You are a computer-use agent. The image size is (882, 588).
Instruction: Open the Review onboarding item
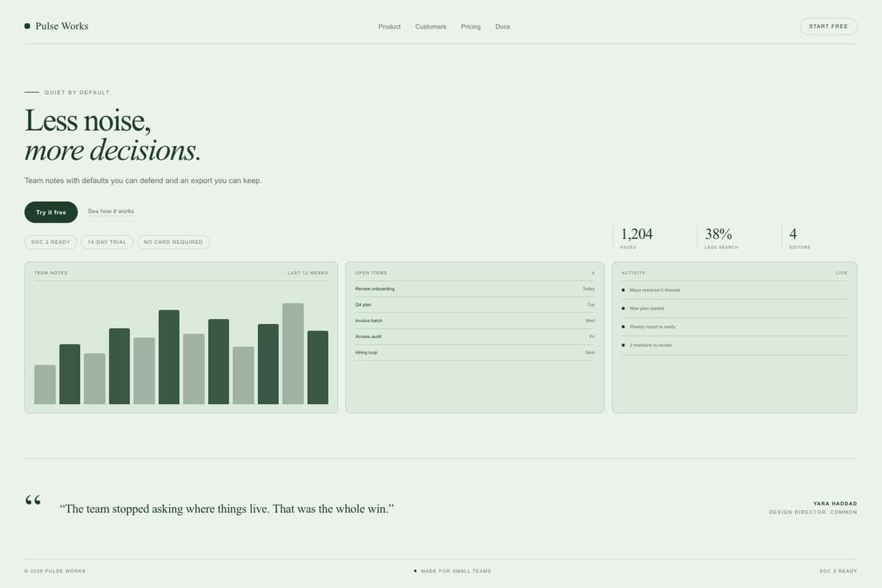475,289
